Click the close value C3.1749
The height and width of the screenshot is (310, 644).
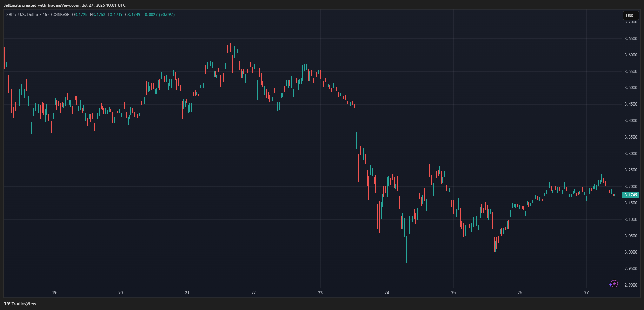pyautogui.click(x=133, y=15)
